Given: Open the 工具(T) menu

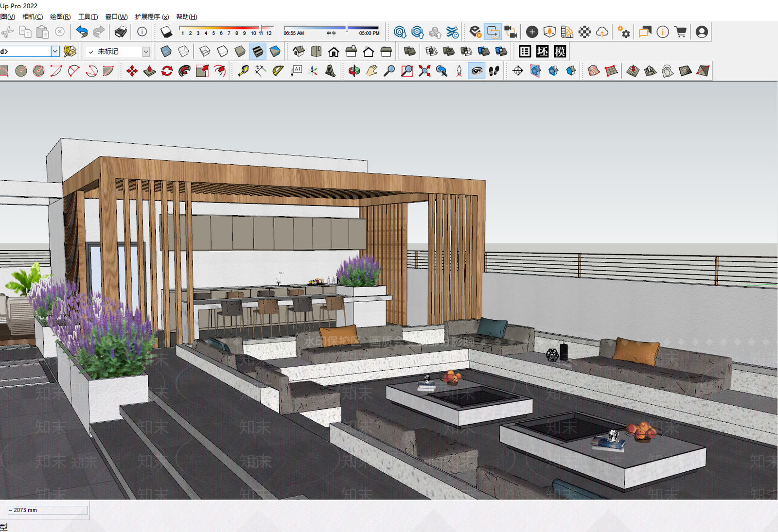Looking at the screenshot, I should click(88, 17).
